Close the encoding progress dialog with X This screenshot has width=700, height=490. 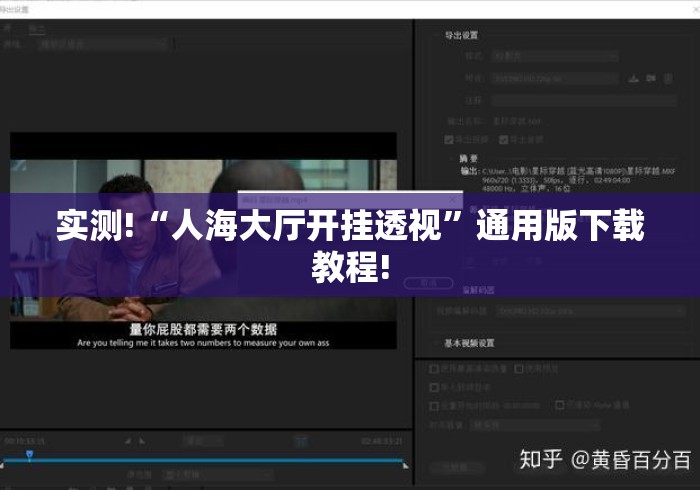(x=452, y=199)
